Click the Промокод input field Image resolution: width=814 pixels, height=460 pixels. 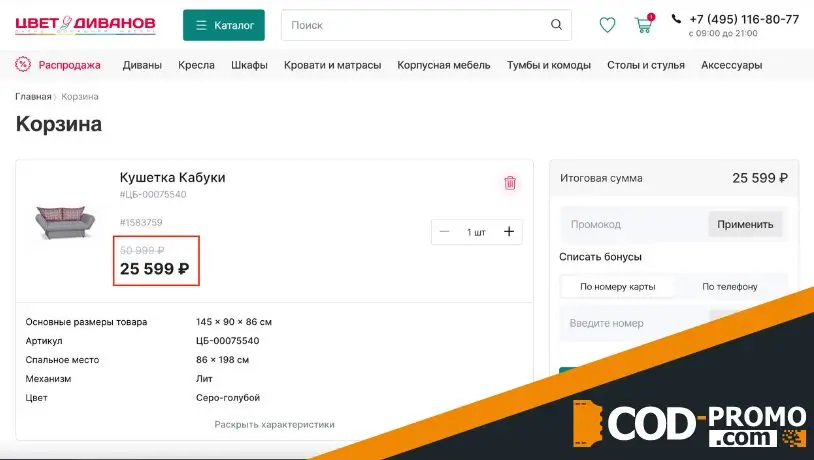pos(634,224)
